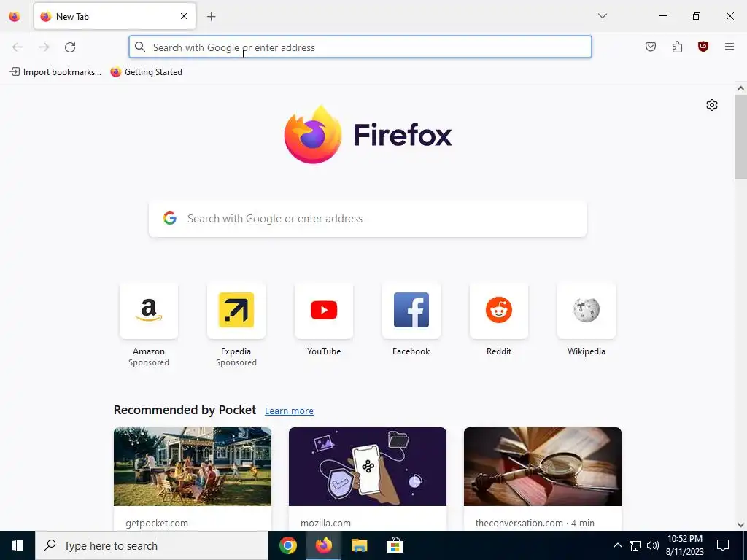Focus the address bar search field

pos(360,47)
